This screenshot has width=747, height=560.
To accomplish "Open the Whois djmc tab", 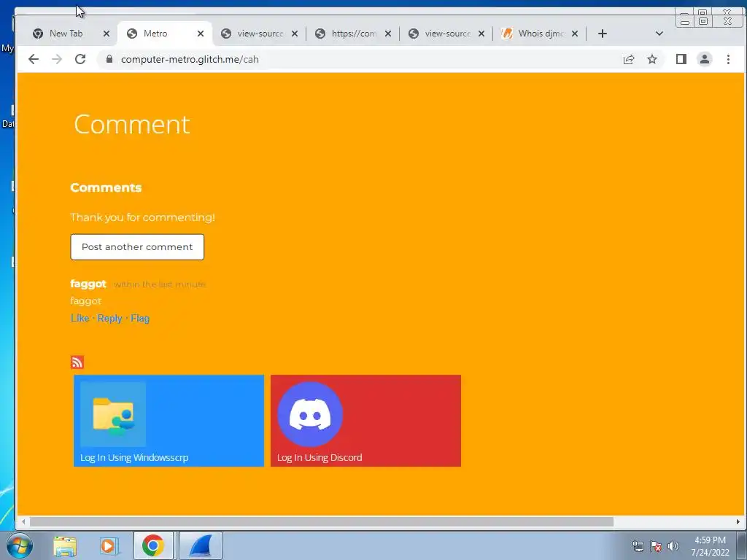I will [541, 34].
